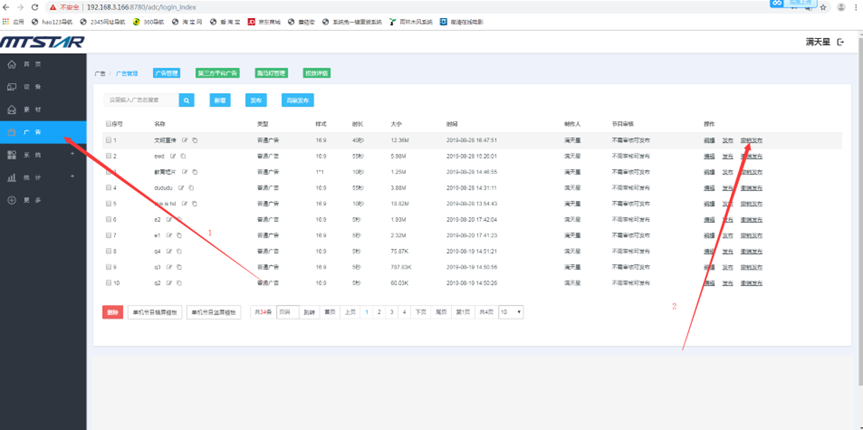Switch to the 第三方平台广告 tab
The width and height of the screenshot is (863, 430).
pos(218,73)
